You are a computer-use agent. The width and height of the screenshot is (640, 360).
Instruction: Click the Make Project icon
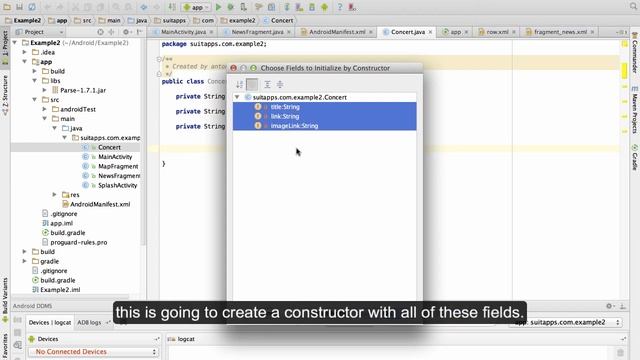point(172,7)
